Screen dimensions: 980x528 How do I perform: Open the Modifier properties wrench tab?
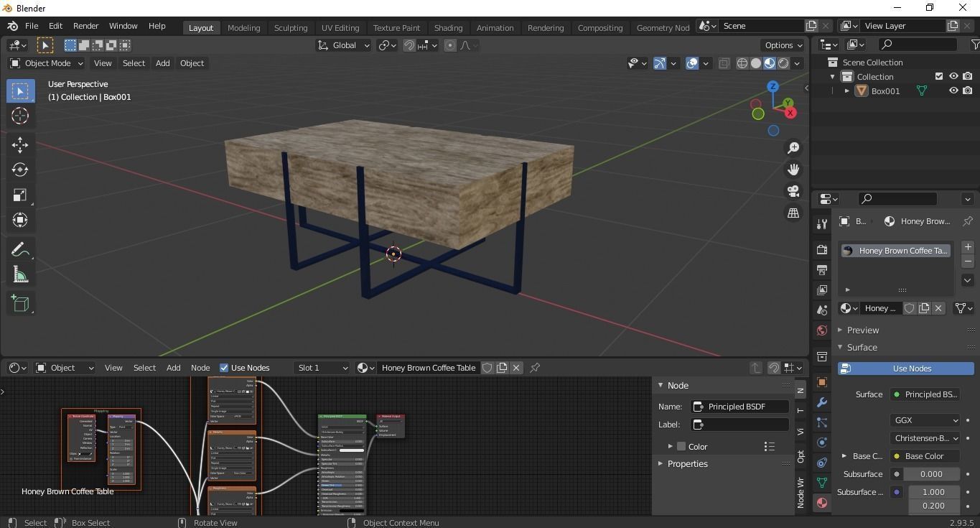(x=822, y=402)
